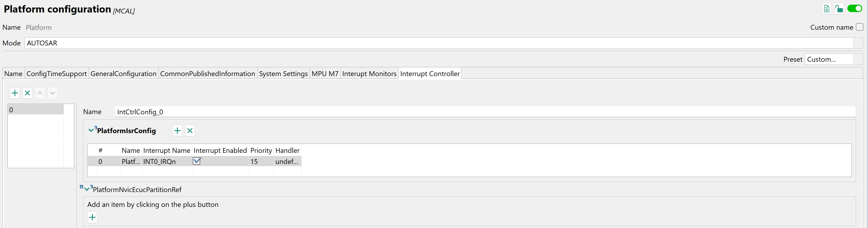
Task: Collapse the PlatformNvicEcucPartitionRef section
Action: pyautogui.click(x=87, y=189)
